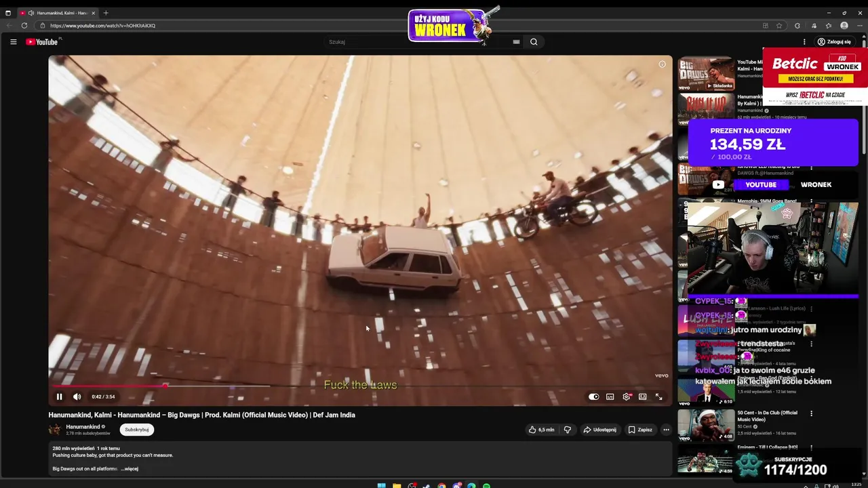
Task: Open the YouTube hamburger guide menu
Action: point(13,41)
